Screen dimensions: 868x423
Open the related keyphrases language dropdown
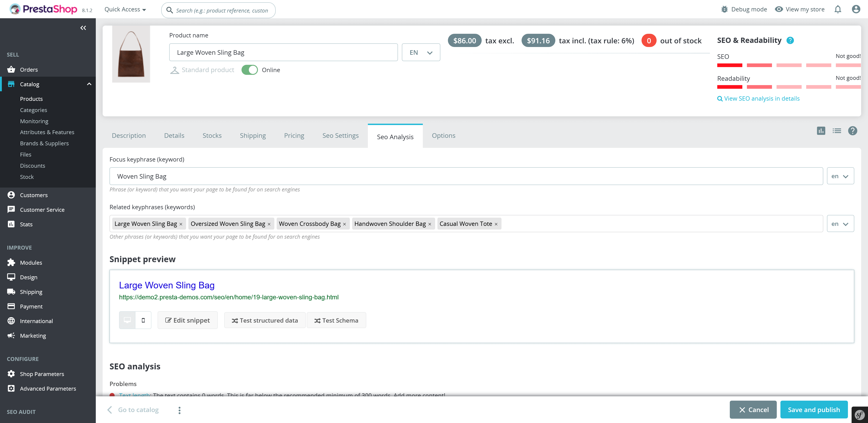coord(840,224)
